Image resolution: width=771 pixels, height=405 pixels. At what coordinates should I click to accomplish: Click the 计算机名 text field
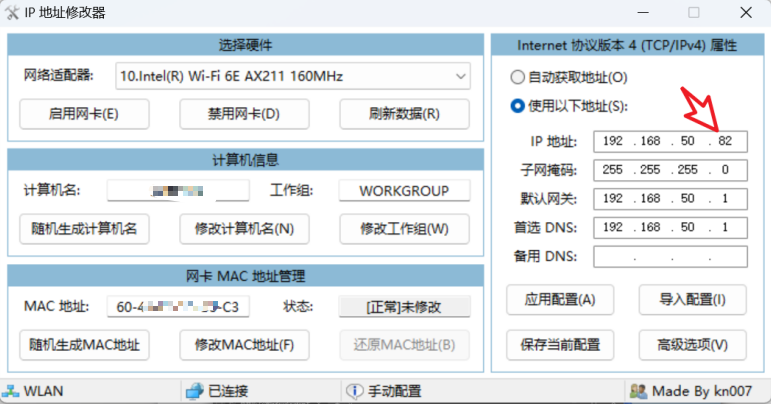178,191
